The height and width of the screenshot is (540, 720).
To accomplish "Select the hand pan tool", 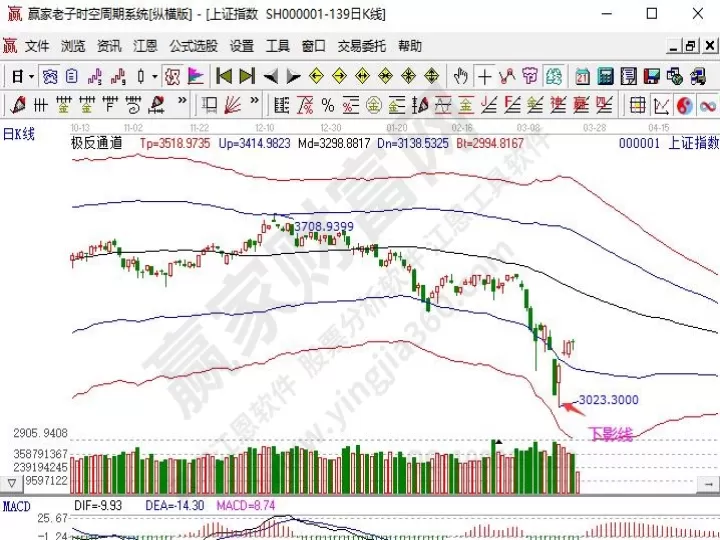I will tap(460, 76).
